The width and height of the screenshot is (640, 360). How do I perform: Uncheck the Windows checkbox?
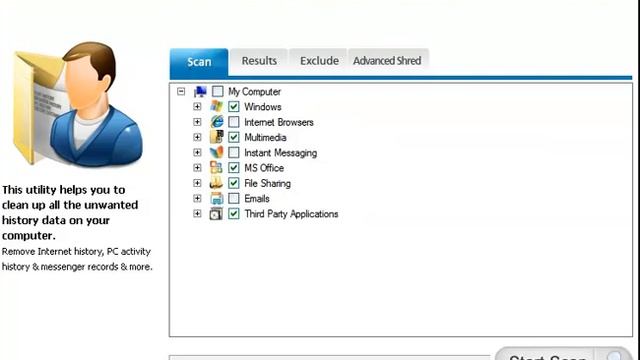[233, 107]
